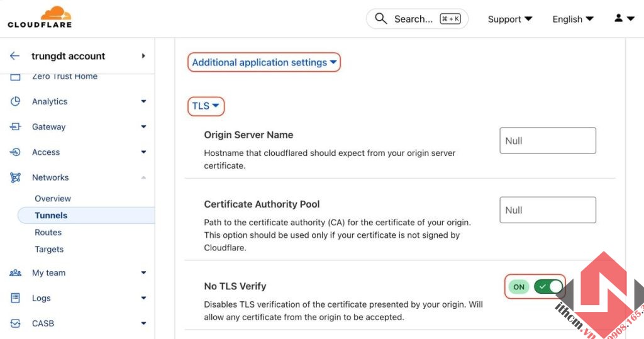This screenshot has height=339, width=644.
Task: Click the Certificate Authority Pool field
Action: click(548, 210)
